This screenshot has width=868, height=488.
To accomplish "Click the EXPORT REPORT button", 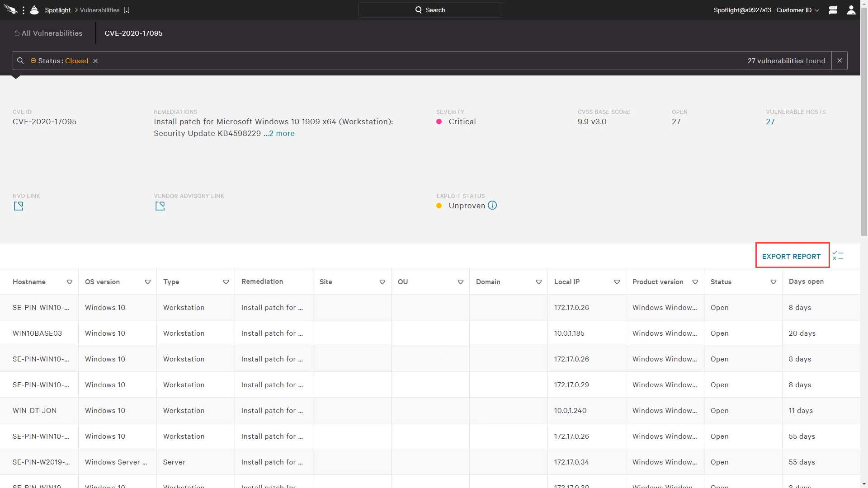I will tap(792, 256).
